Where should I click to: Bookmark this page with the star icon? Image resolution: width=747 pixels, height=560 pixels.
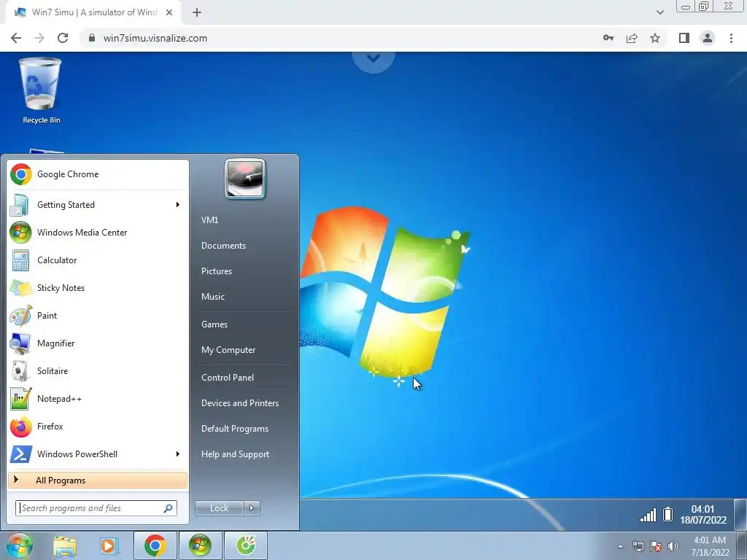(x=656, y=38)
